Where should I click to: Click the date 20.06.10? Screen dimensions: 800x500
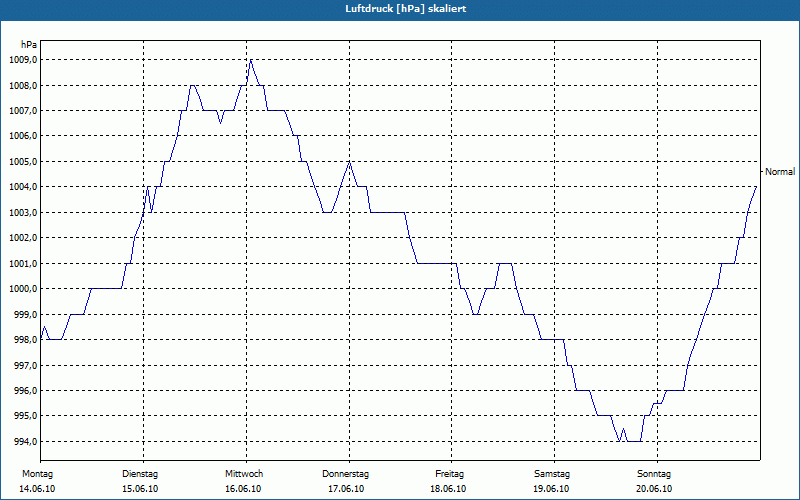point(654,489)
